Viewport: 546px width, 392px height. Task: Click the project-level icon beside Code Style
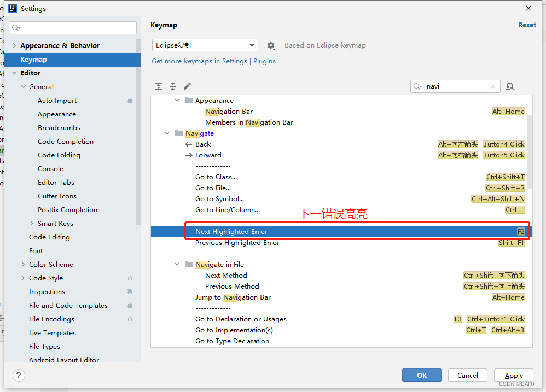point(130,278)
